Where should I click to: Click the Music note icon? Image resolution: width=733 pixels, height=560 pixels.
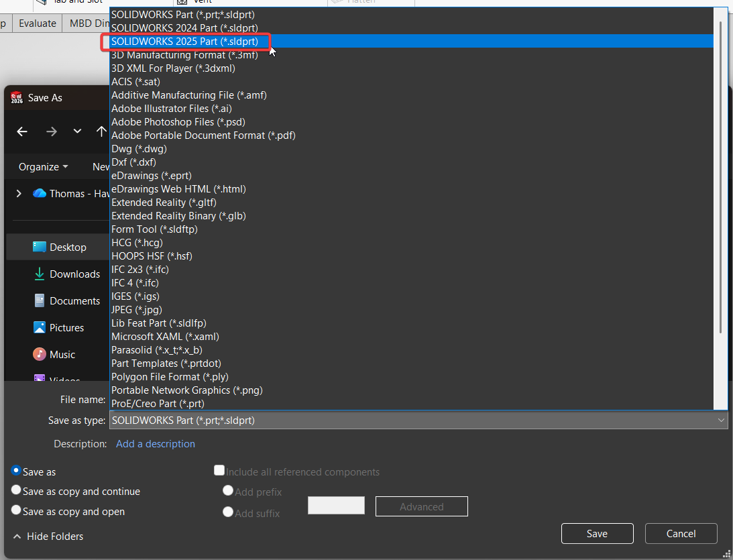[x=40, y=354]
